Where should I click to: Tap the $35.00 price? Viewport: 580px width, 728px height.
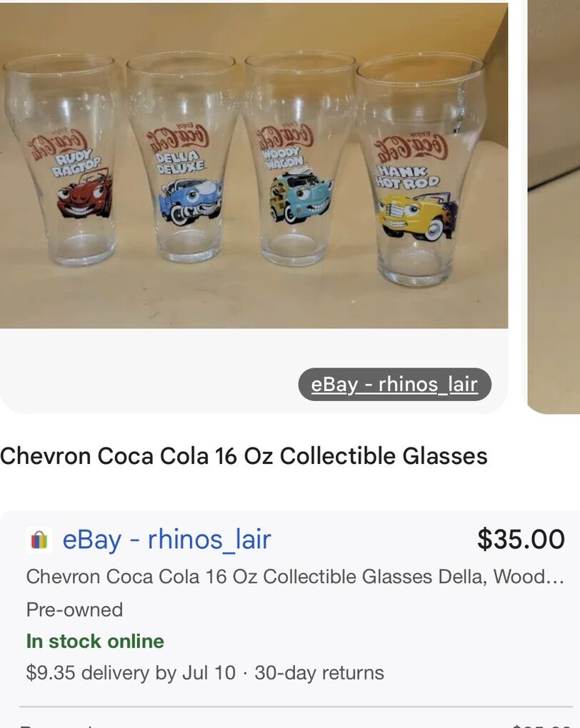521,540
